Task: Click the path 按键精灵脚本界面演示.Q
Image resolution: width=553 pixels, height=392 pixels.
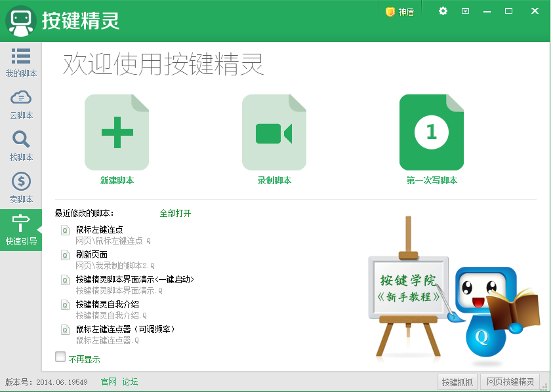Action: point(119,290)
